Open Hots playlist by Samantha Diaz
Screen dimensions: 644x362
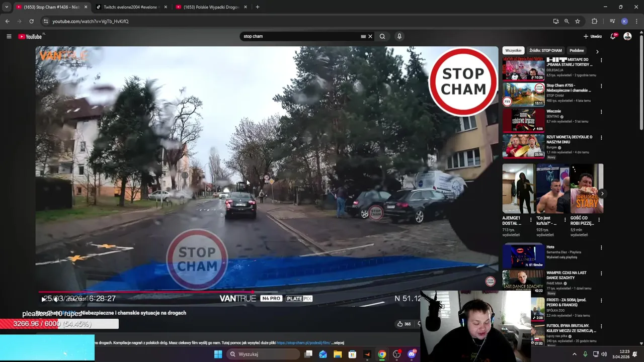[523, 256]
